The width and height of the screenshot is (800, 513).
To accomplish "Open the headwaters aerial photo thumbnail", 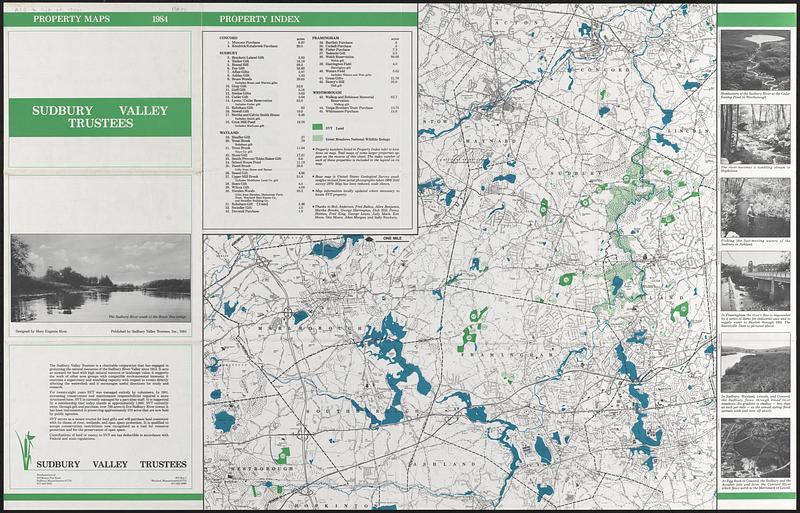I will [x=755, y=60].
